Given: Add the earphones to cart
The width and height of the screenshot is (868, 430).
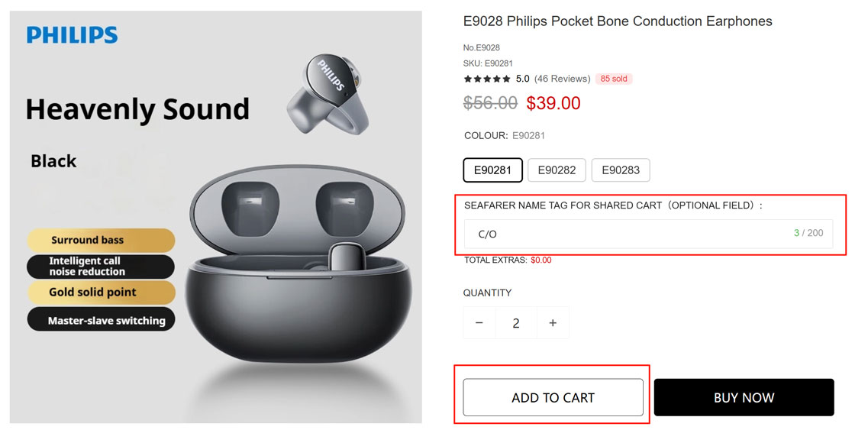Looking at the screenshot, I should 553,397.
